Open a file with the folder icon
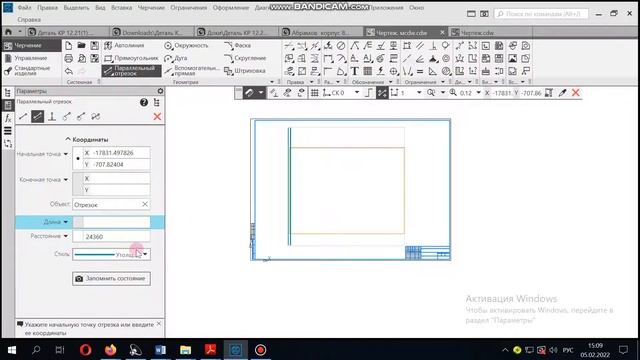The height and width of the screenshot is (360, 640). click(82, 46)
